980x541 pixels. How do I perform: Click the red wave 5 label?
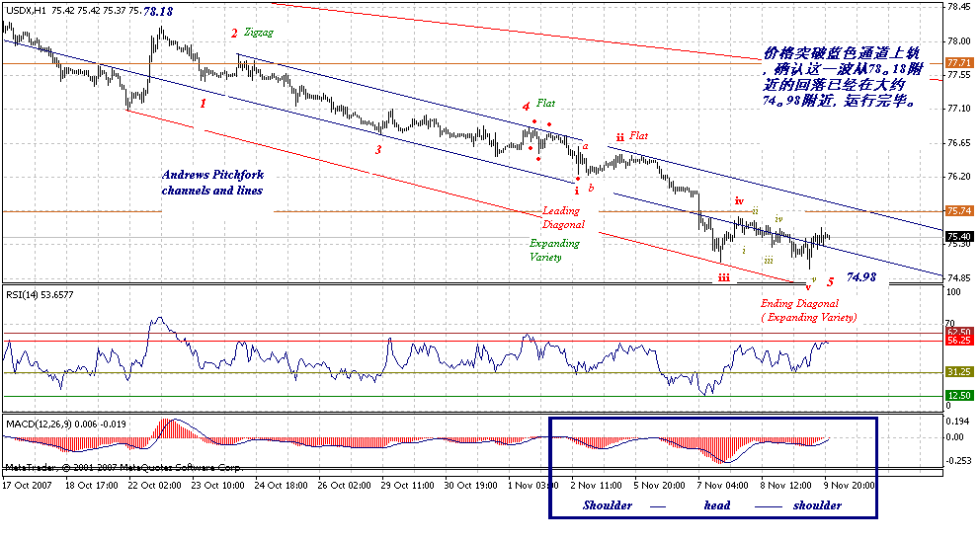830,282
